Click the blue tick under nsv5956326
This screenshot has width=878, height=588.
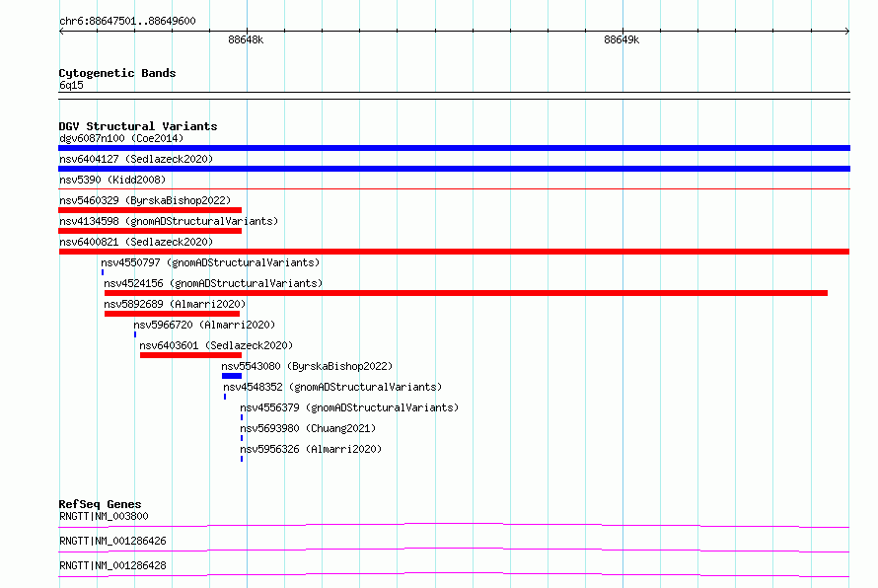point(242,459)
